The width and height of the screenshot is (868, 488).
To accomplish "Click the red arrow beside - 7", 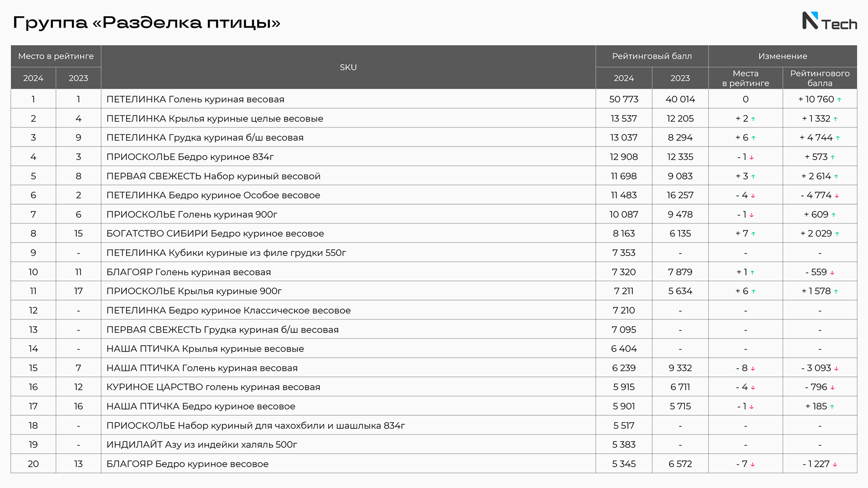I will [753, 465].
